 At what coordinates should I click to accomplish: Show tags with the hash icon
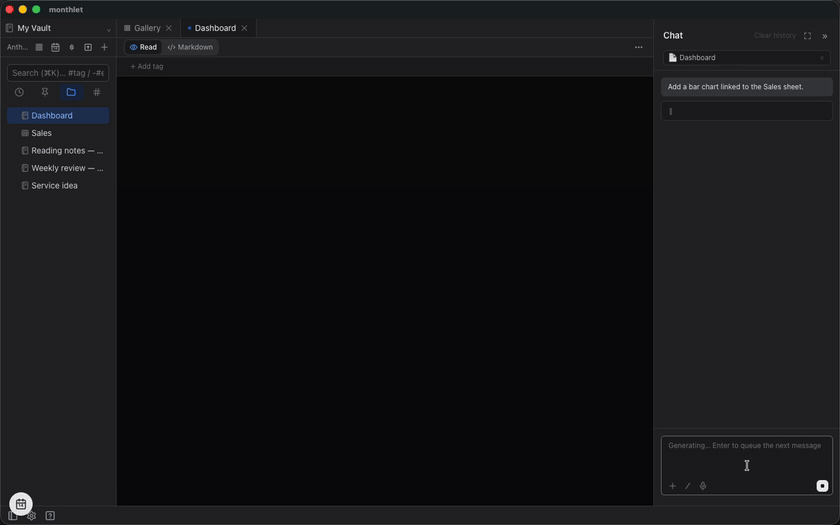tap(97, 92)
